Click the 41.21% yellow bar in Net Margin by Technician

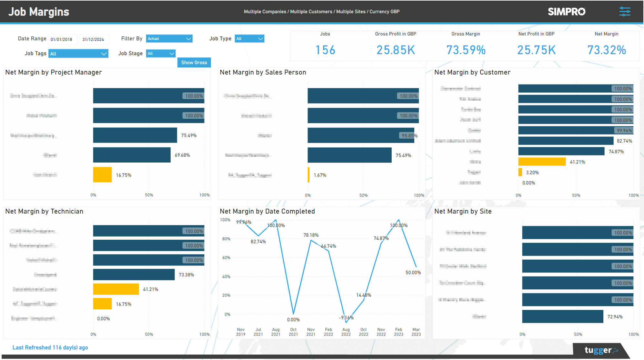116,289
